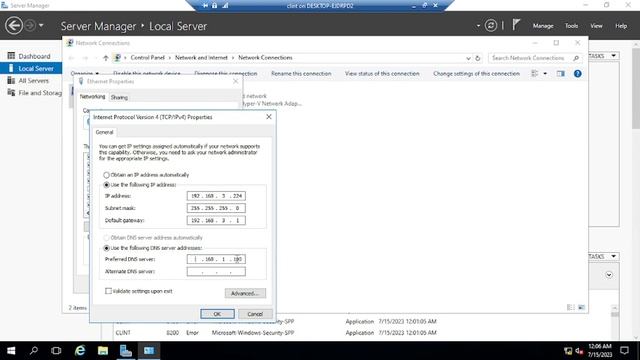Click Control Panel in the address breadcrumb
The height and width of the screenshot is (360, 640).
tap(147, 58)
